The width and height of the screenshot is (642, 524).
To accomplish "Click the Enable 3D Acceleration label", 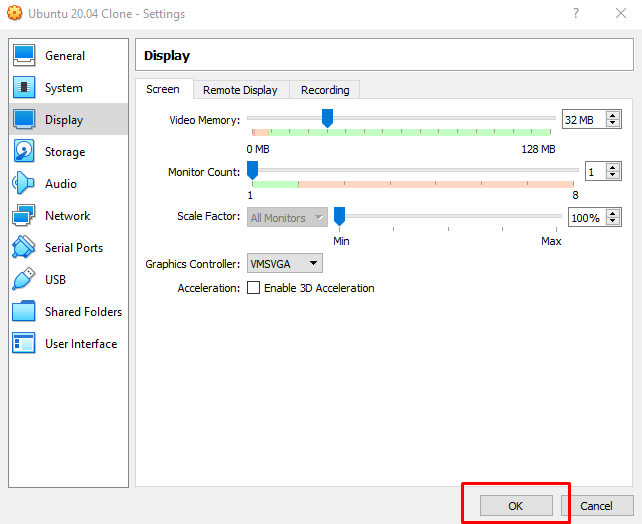I will point(319,288).
